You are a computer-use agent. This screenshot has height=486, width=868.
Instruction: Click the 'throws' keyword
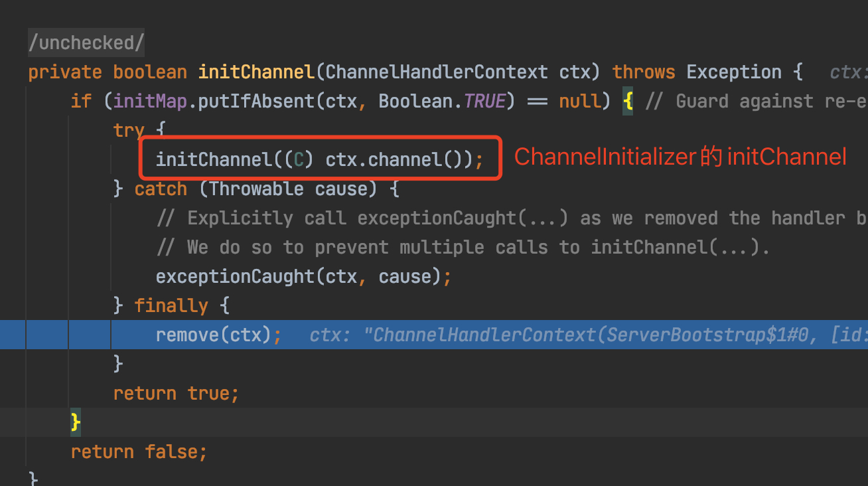[x=644, y=72]
